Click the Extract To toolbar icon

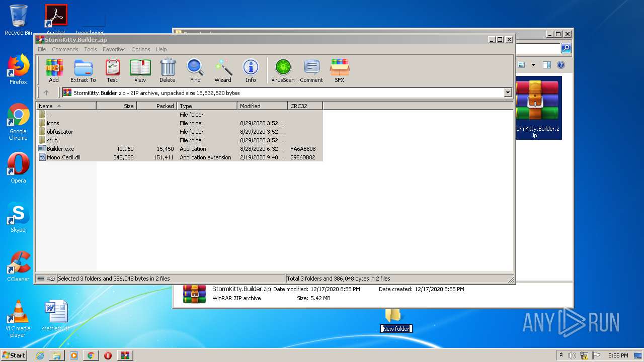pos(83,71)
